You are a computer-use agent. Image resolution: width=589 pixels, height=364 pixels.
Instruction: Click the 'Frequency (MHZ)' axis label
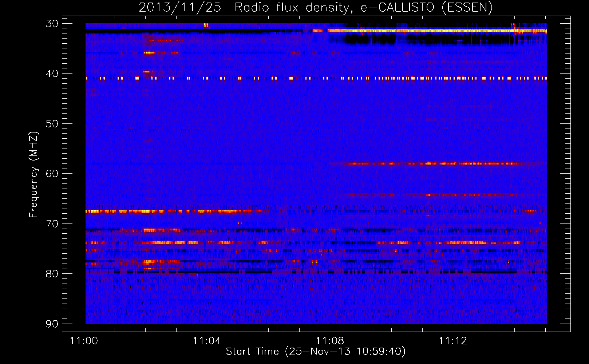coord(33,175)
